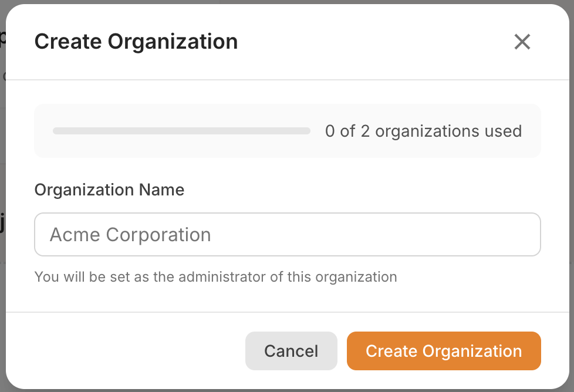Click the organizations usage progress bar
The image size is (574, 392).
click(x=181, y=131)
